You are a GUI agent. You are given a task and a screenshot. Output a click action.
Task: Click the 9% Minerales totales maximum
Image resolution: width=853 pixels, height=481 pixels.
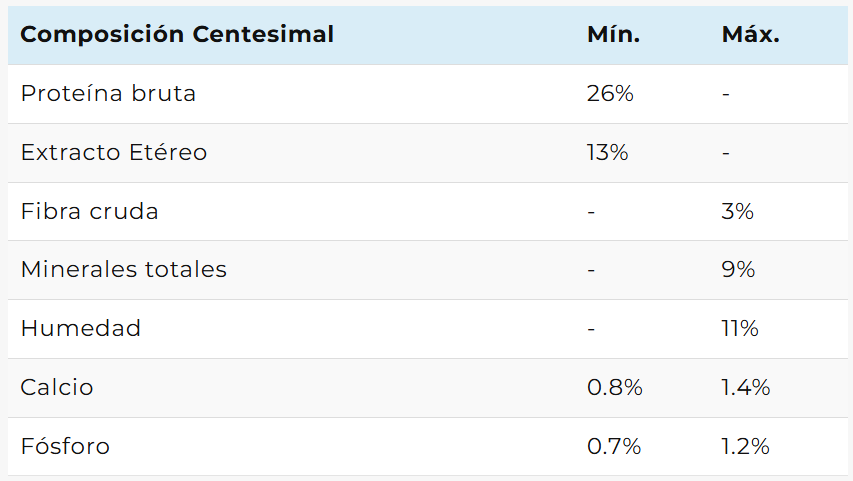click(738, 270)
